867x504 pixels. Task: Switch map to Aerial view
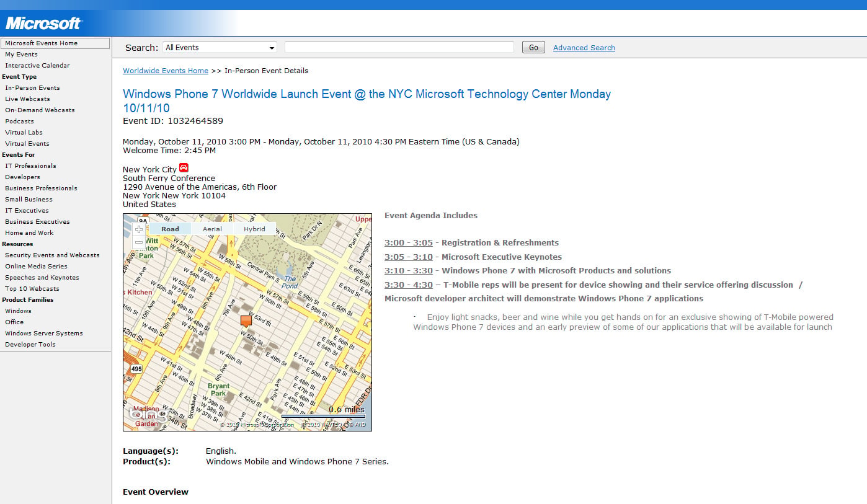[x=212, y=229]
